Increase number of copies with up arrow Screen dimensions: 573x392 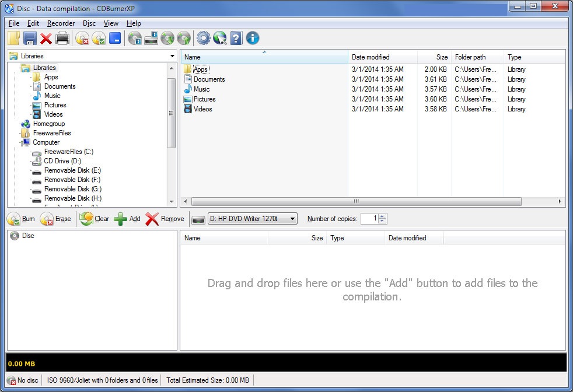[382, 216]
